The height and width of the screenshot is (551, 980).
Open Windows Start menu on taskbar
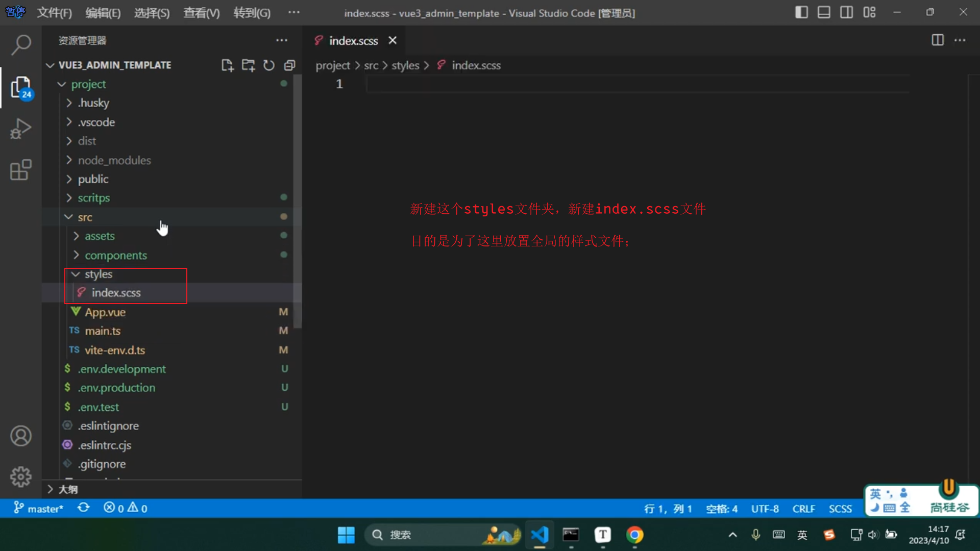(x=346, y=535)
